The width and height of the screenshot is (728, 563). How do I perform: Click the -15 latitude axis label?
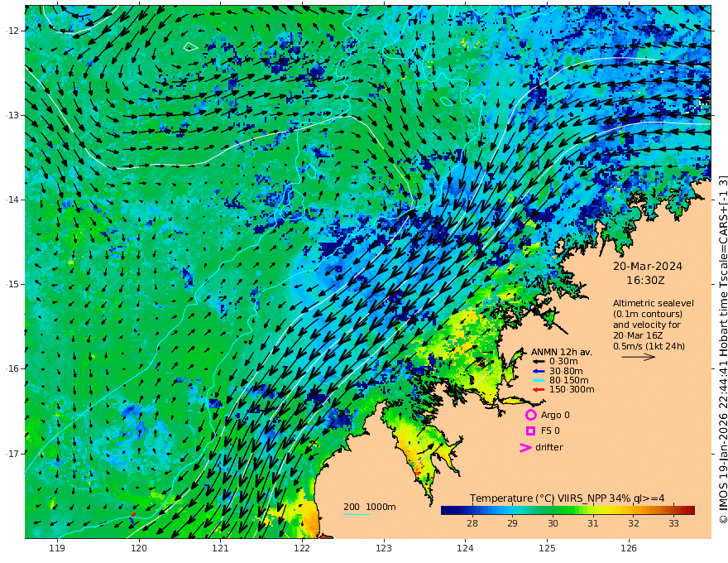coord(12,284)
